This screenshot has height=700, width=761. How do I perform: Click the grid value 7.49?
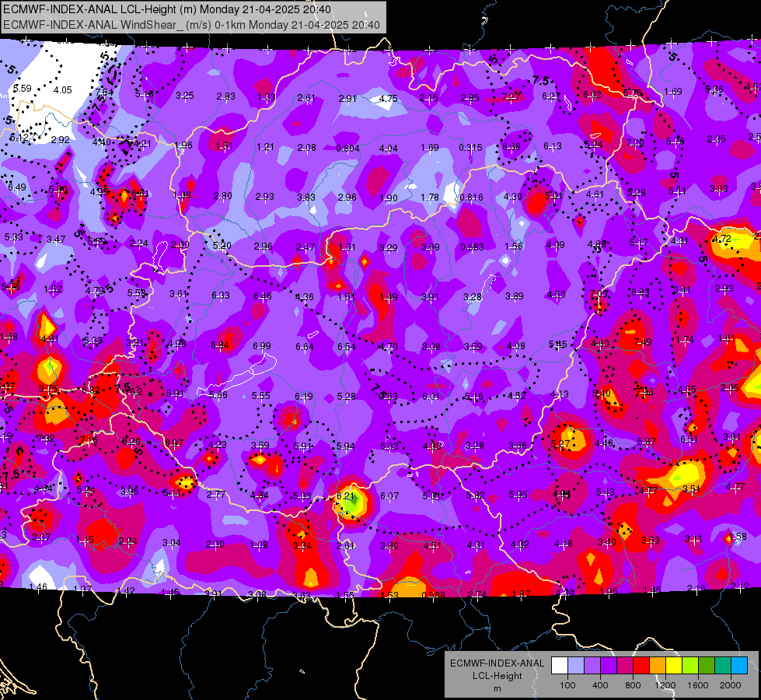pos(643,342)
